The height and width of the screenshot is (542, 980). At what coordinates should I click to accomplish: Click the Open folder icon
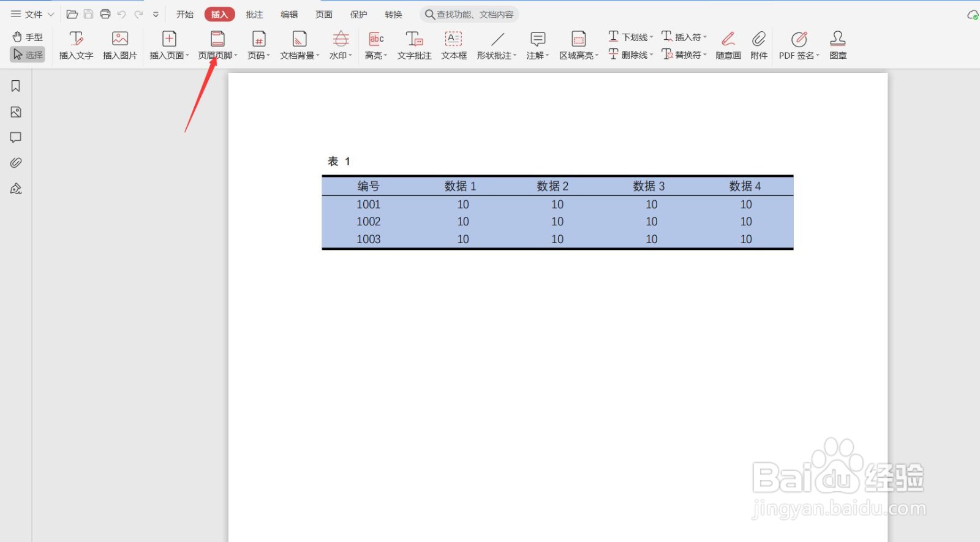tap(72, 14)
